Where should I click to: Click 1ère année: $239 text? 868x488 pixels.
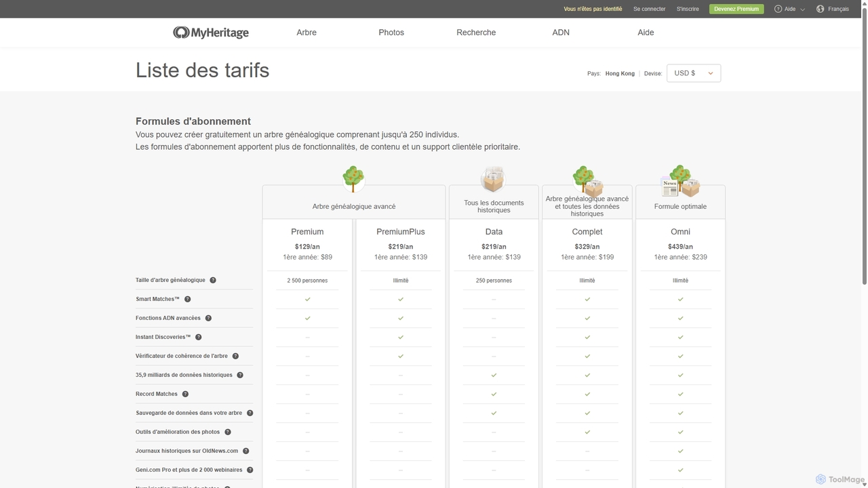point(680,257)
